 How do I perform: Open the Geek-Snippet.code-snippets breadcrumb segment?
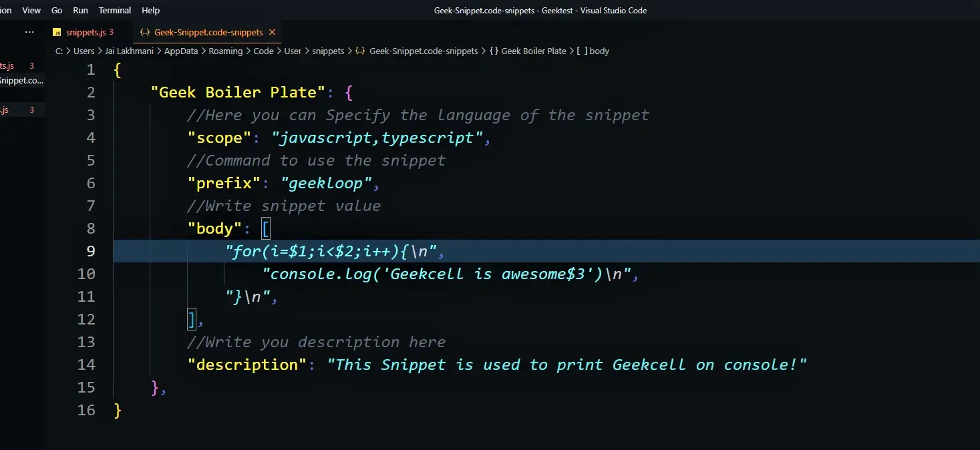pos(424,51)
